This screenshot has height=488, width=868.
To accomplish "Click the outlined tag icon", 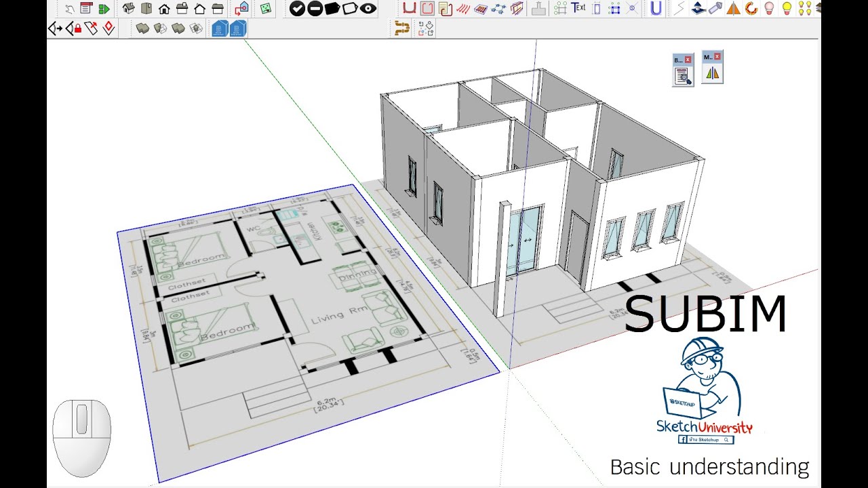I will [x=350, y=9].
